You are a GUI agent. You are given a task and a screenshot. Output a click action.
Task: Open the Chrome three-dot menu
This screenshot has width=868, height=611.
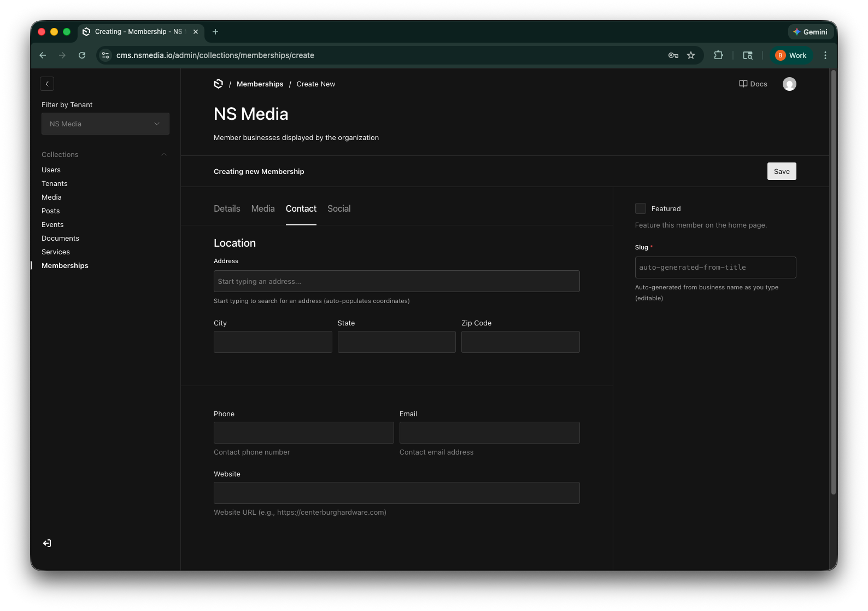point(825,55)
